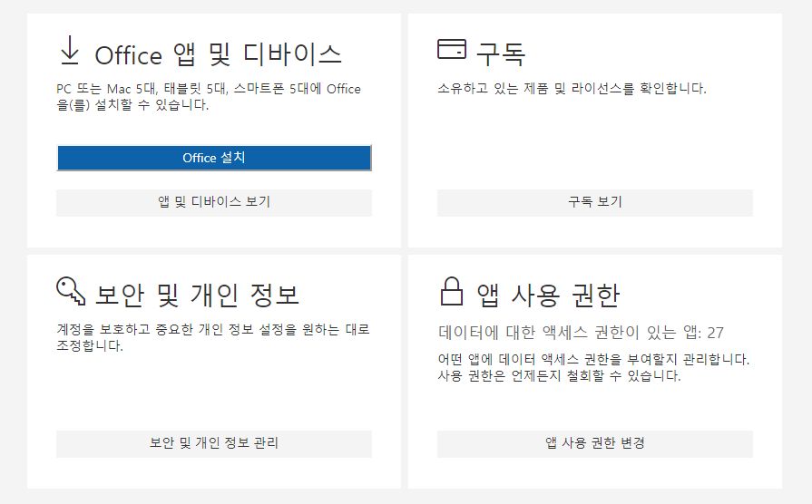Click the description starting 어떤 앱에 데이터 액세스

coord(594,367)
